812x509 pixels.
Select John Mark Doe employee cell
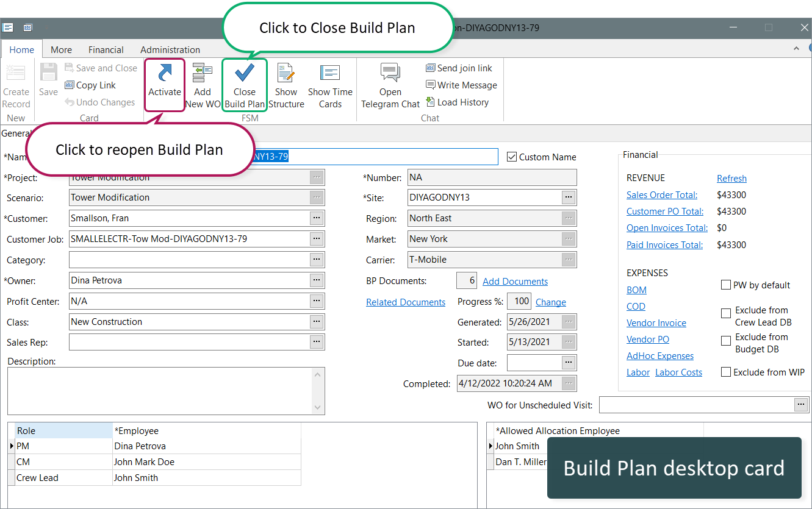(207, 462)
